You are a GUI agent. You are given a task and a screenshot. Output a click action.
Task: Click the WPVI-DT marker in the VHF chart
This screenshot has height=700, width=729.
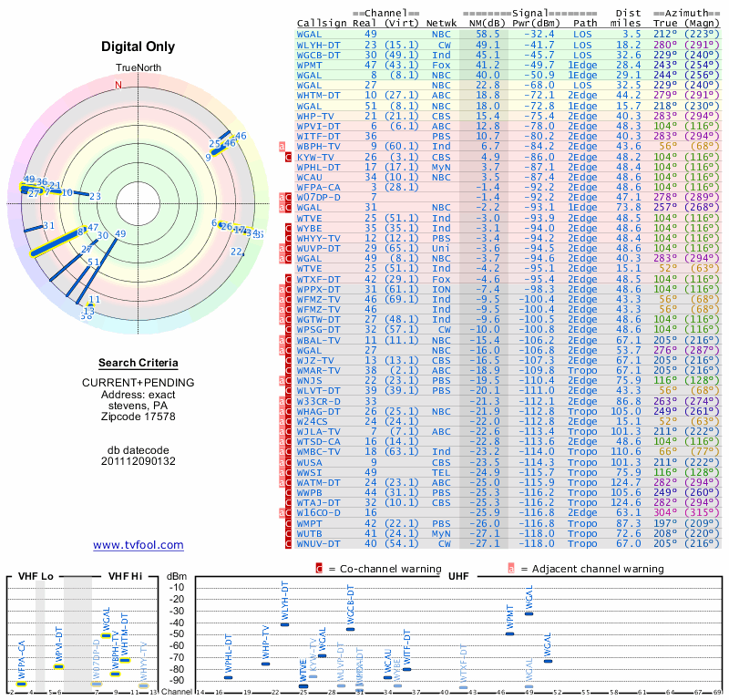58,667
